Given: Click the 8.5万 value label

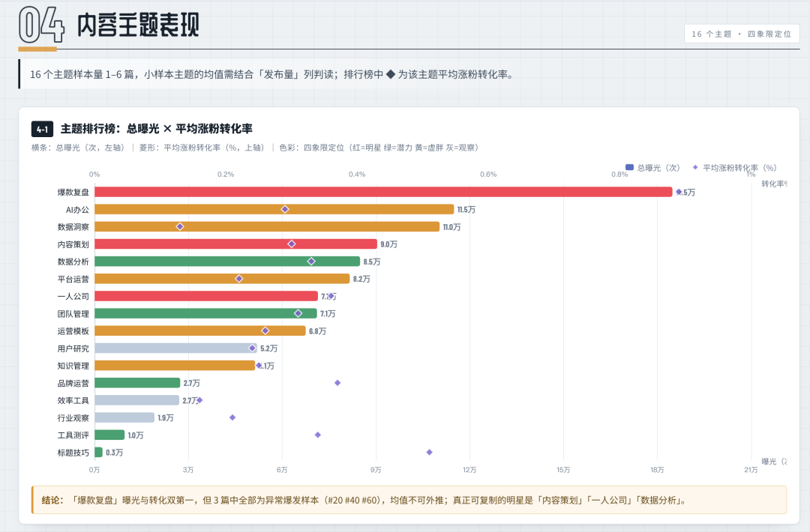Looking at the screenshot, I should pos(372,262).
